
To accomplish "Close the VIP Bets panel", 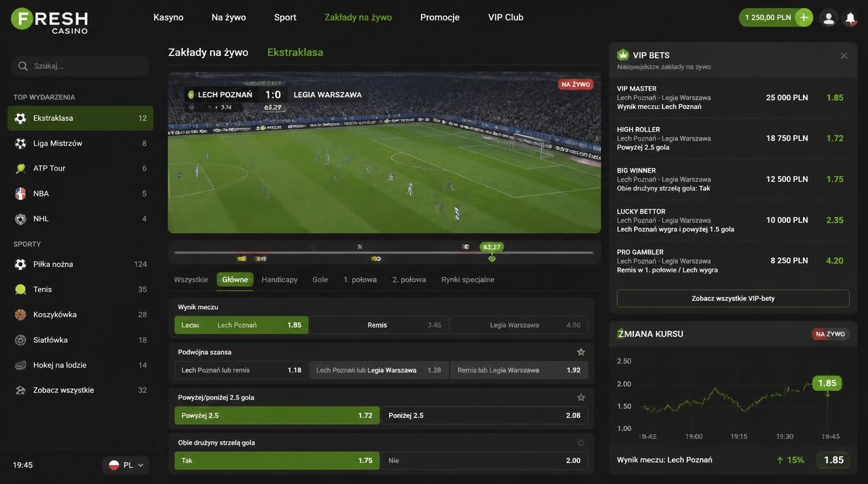I will (844, 55).
